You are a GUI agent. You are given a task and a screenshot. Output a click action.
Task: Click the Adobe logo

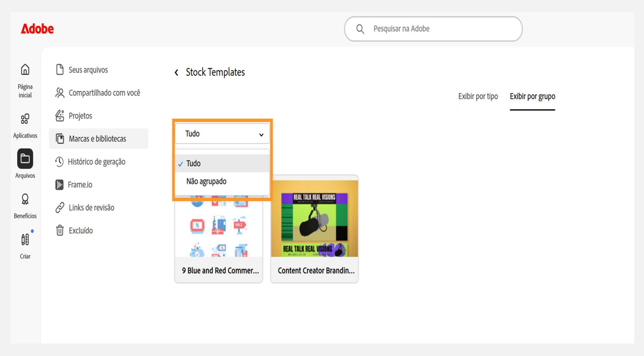click(x=37, y=29)
